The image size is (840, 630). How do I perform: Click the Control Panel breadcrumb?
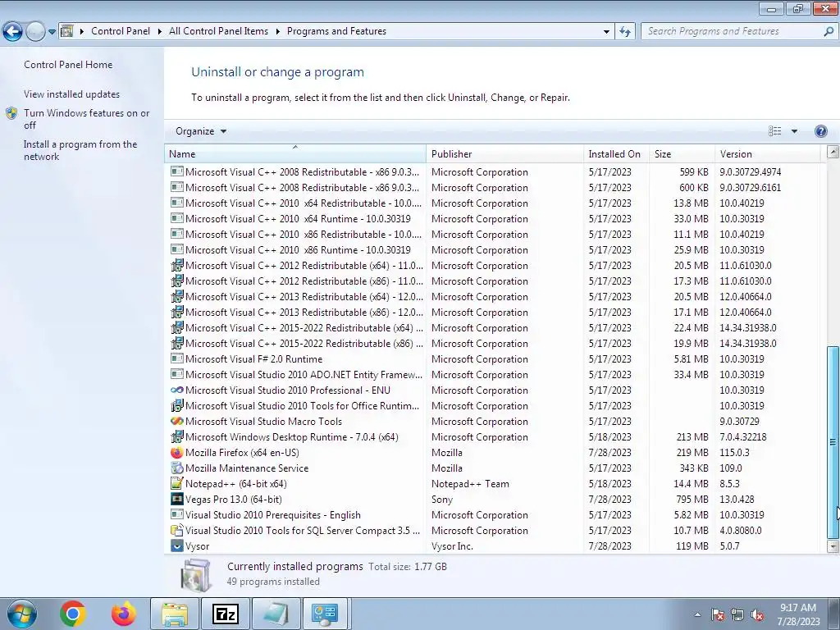point(121,31)
